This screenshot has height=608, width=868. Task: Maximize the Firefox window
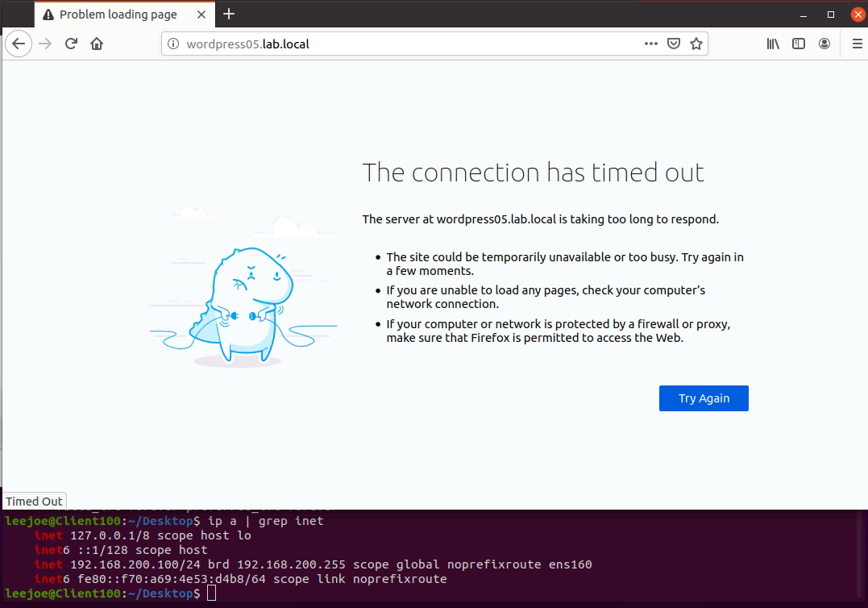tap(831, 15)
